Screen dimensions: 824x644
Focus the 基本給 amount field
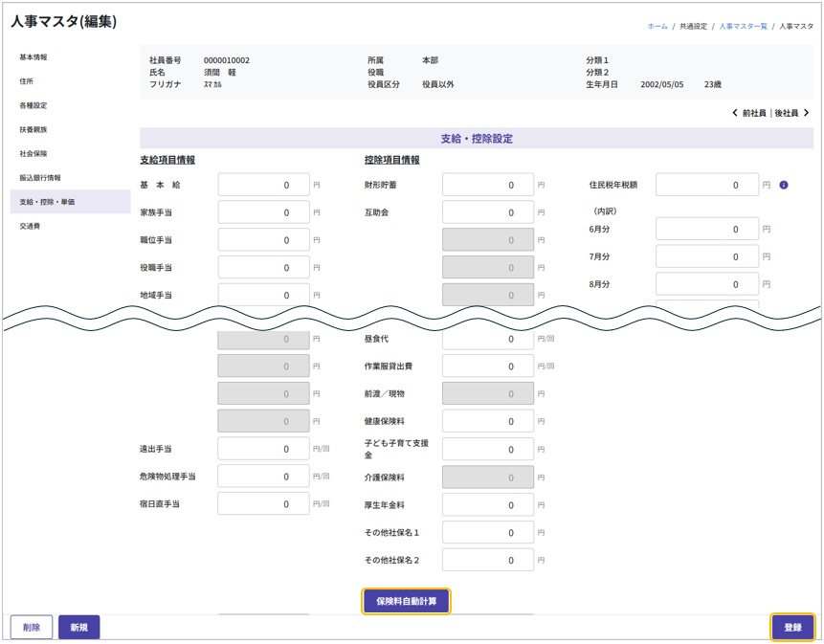264,185
